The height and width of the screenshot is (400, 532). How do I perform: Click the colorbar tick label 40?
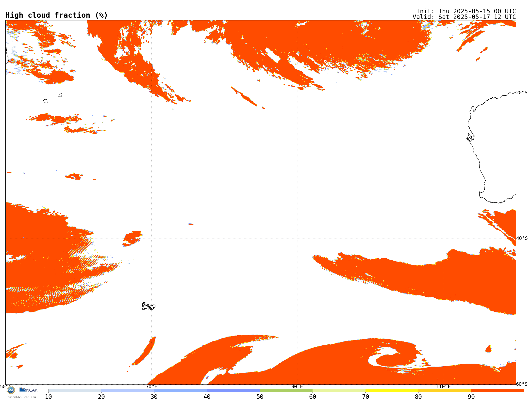(207, 397)
